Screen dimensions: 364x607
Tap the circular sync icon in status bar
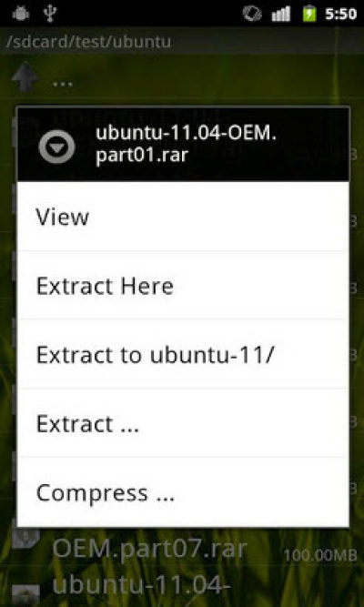252,14
